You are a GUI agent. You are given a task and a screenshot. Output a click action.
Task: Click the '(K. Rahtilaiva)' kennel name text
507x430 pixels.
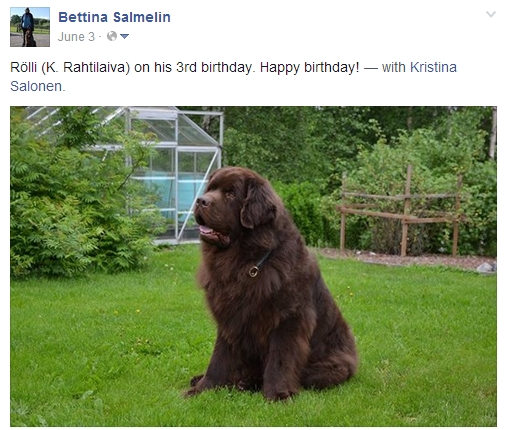tap(85, 68)
